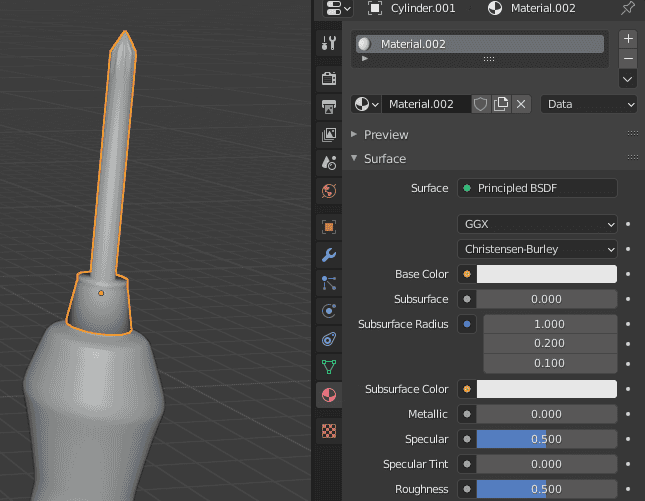Open the World properties tab
The image size is (645, 501).
[329, 191]
